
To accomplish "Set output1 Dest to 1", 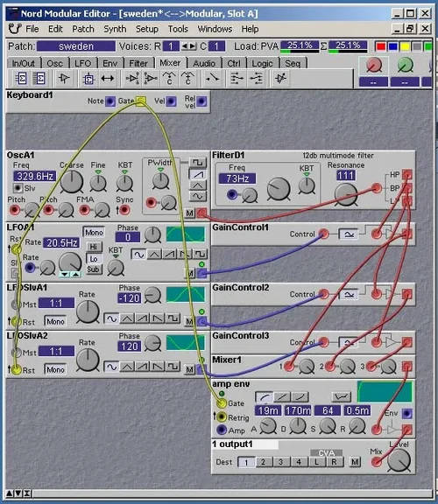I will coord(246,462).
